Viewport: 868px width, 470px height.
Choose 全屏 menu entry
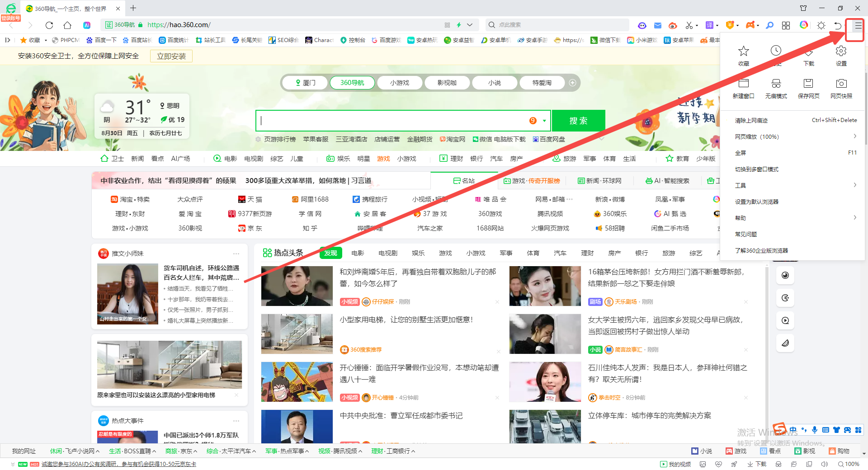(x=793, y=153)
